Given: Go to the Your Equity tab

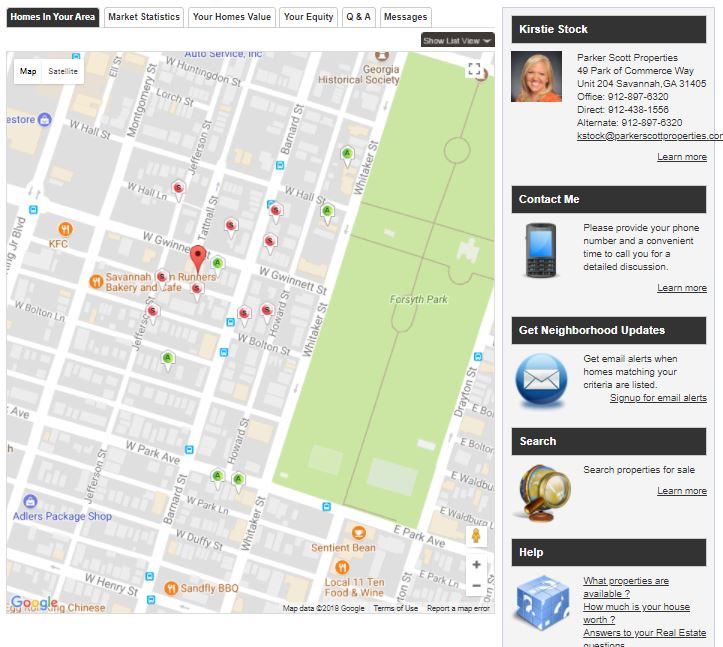Looking at the screenshot, I should pyautogui.click(x=308, y=17).
